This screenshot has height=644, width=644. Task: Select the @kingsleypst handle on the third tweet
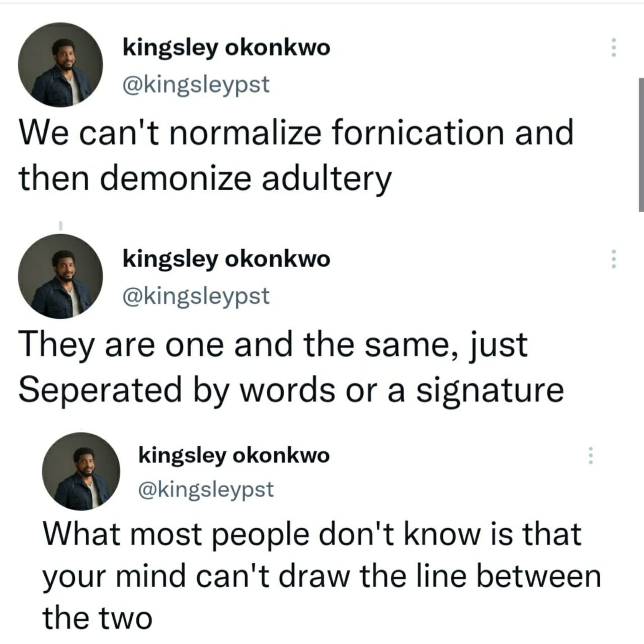coord(206,489)
